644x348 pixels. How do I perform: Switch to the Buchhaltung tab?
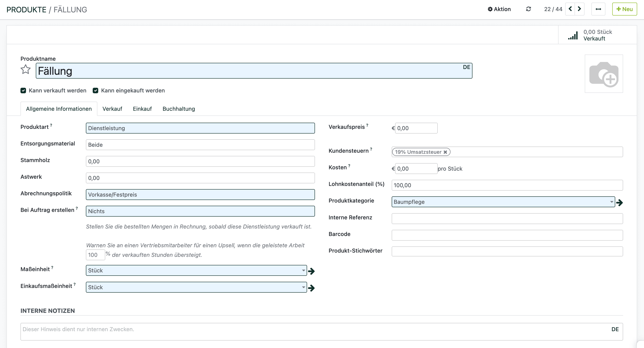pyautogui.click(x=179, y=109)
